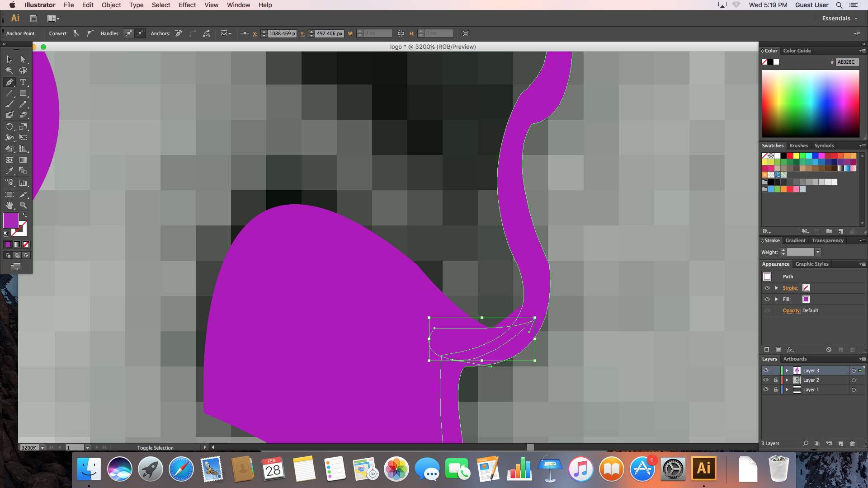Select the Rectangle tool
This screenshot has width=868, height=488.
(x=23, y=94)
